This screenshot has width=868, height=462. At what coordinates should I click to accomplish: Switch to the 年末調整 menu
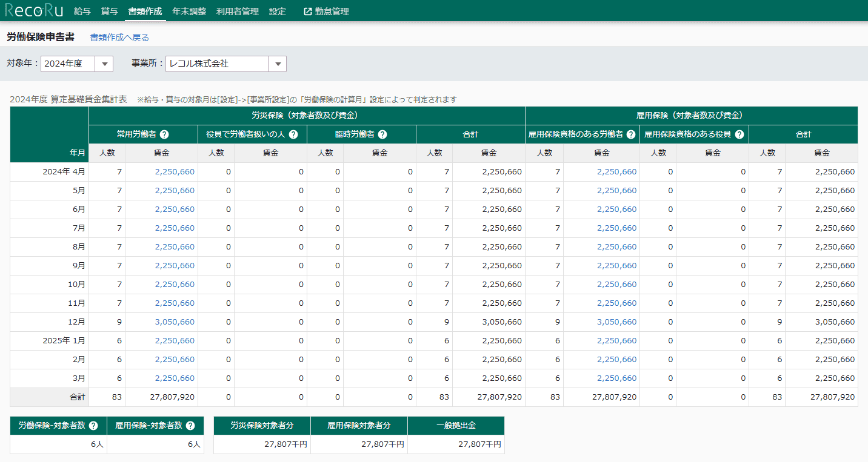[x=189, y=12]
